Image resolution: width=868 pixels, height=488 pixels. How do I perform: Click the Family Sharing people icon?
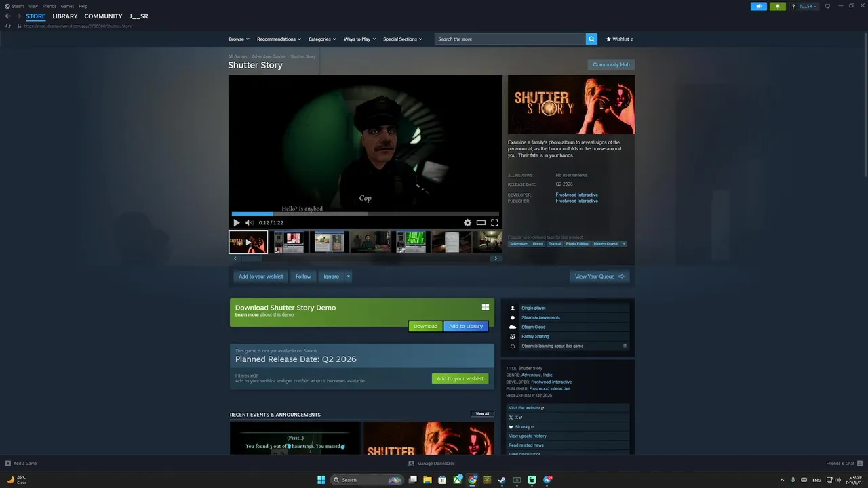point(513,336)
